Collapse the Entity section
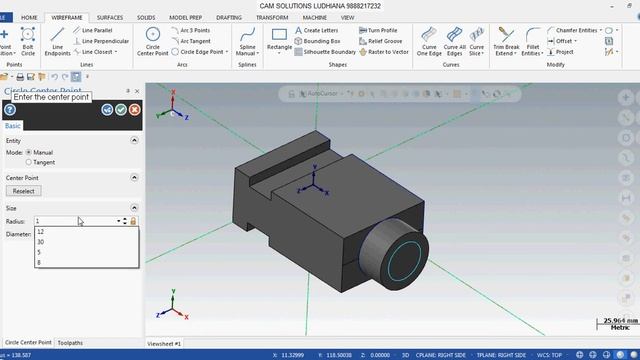This screenshot has width=640, height=360. click(x=134, y=140)
